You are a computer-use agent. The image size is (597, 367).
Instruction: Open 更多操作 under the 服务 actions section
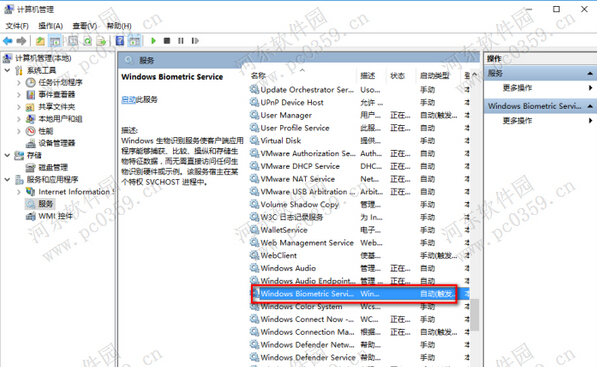517,88
